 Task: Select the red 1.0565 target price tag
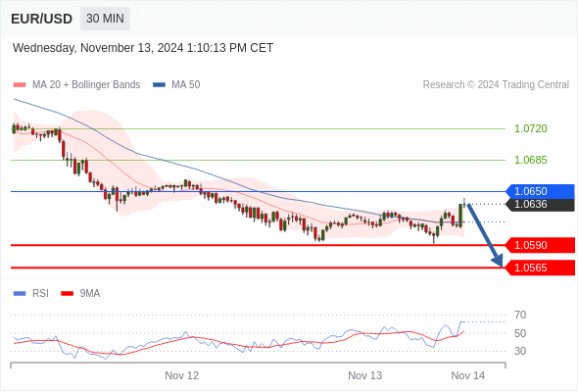tap(540, 268)
